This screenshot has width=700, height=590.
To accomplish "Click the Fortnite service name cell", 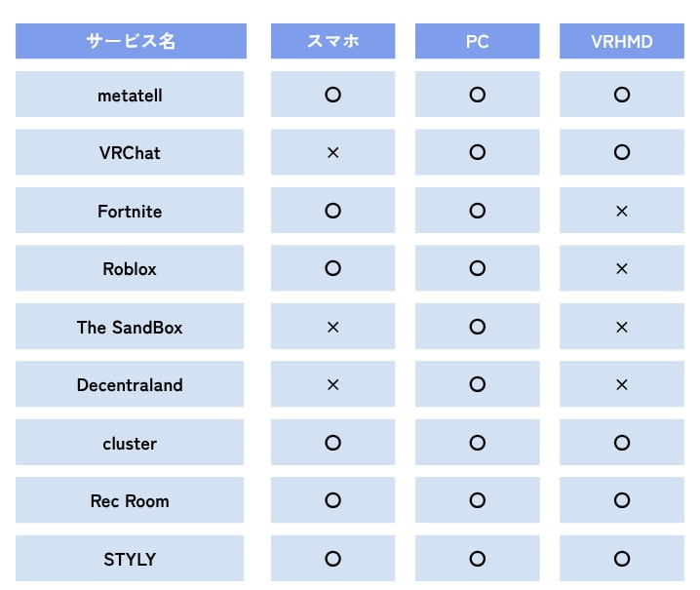I will click(131, 211).
